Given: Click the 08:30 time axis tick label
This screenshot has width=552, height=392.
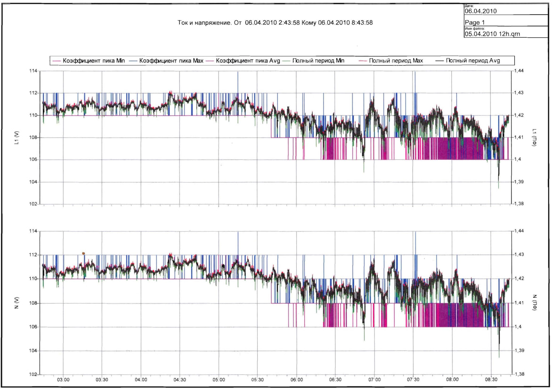Looking at the screenshot, I should coord(491,379).
